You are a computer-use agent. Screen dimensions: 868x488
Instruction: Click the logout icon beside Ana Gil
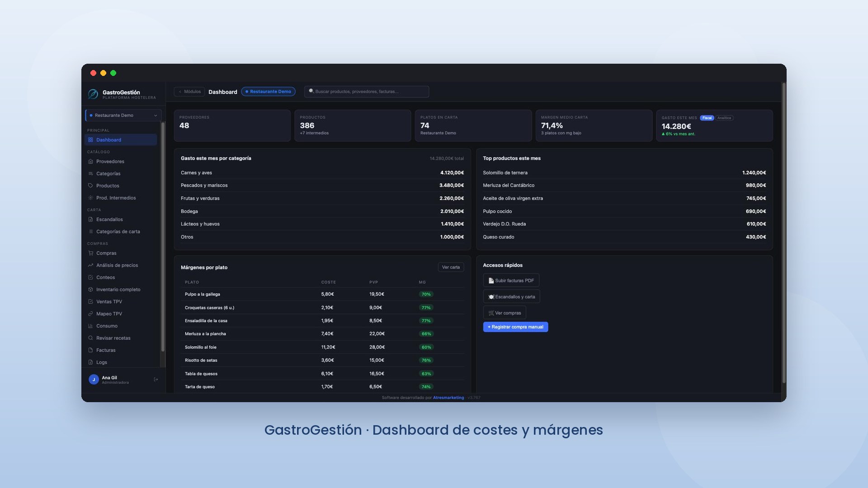(x=156, y=380)
